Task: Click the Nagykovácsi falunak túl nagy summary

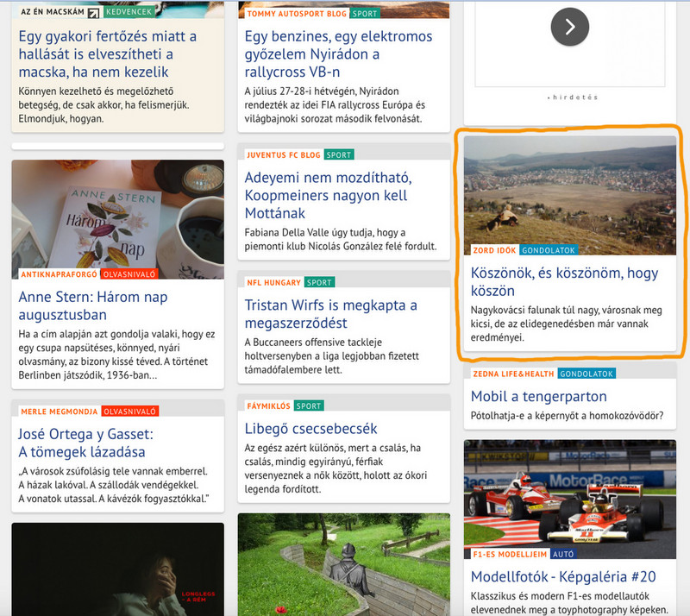Action: 567,324
